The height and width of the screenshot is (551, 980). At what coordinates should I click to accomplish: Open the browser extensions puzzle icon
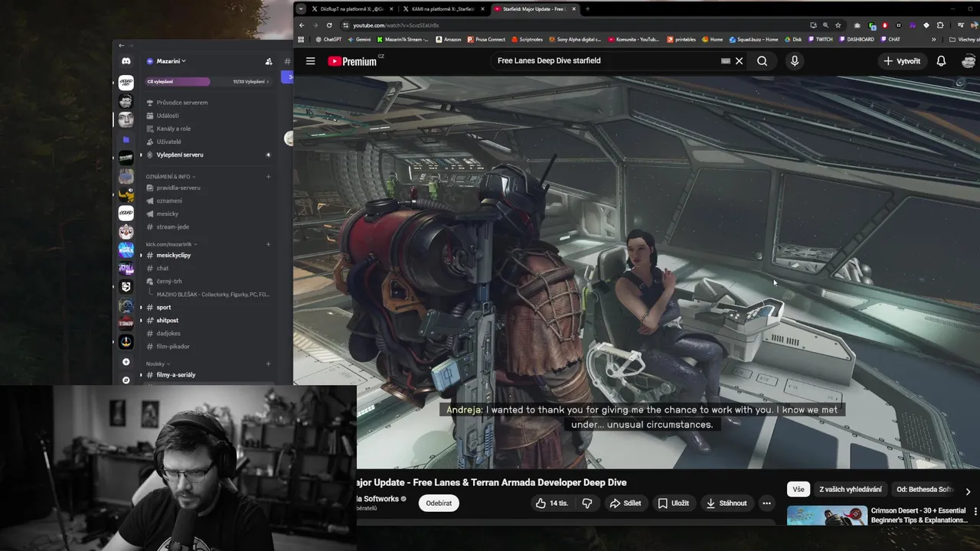coord(940,25)
